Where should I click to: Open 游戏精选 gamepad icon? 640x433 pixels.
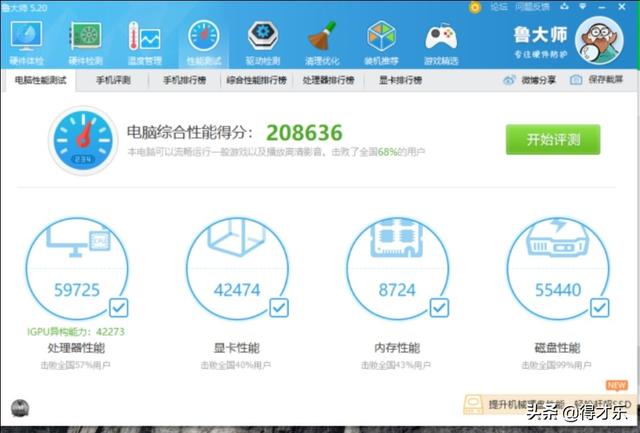(x=441, y=37)
